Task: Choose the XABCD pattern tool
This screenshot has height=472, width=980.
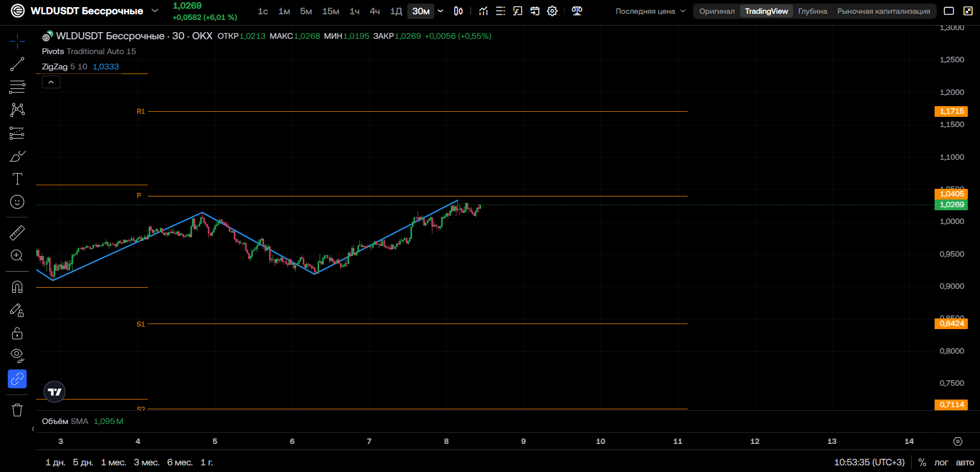Action: click(x=17, y=110)
